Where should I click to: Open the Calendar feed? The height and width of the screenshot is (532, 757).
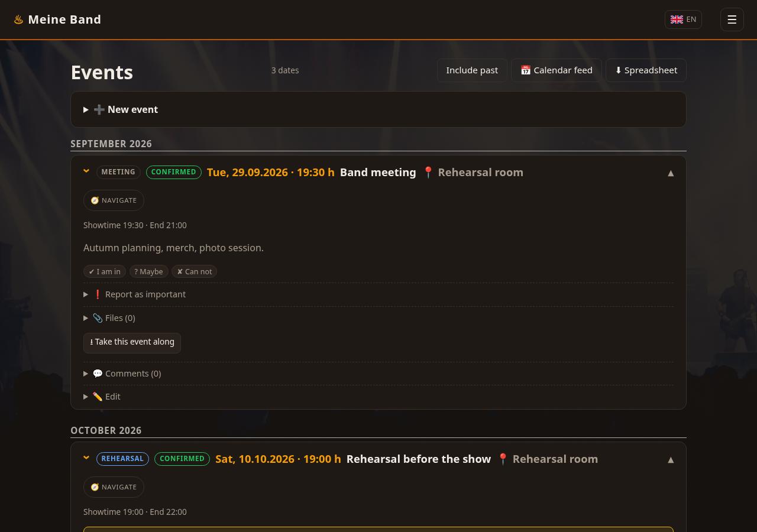(x=557, y=70)
